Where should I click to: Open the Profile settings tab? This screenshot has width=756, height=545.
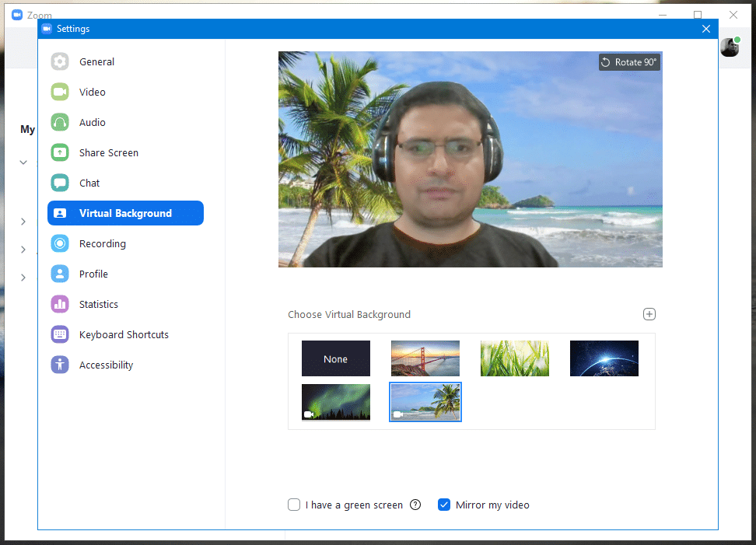93,274
